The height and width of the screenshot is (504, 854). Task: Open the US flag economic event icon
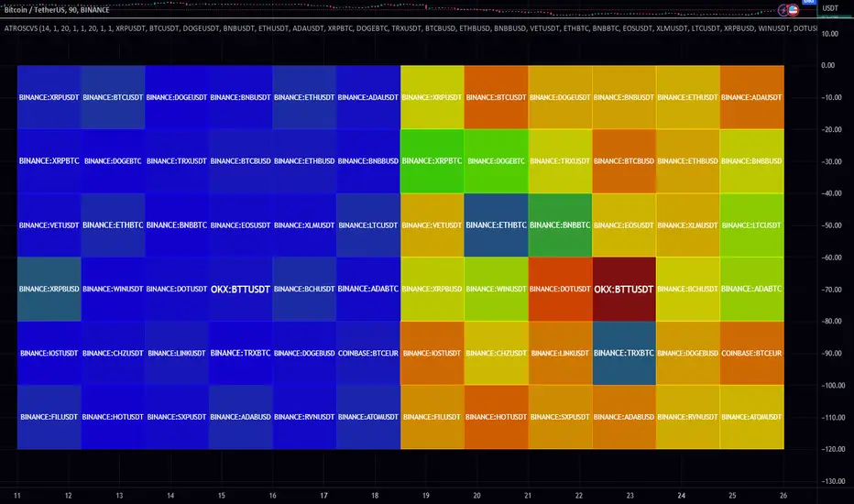pos(793,10)
